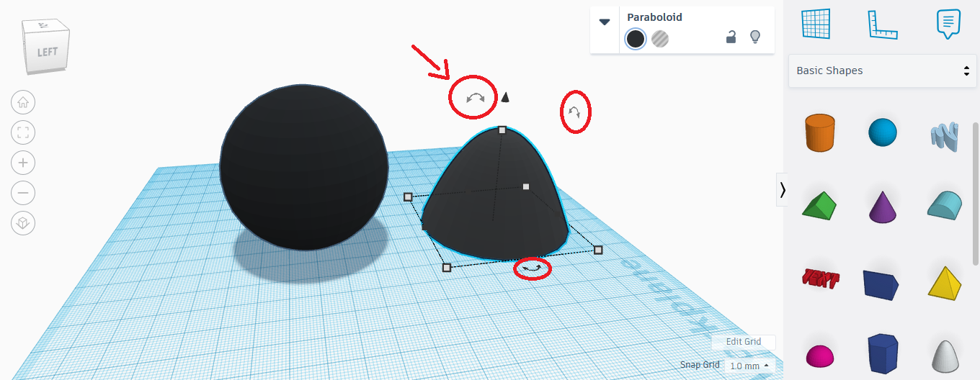Viewport: 980px width, 380px height.
Task: Pick the blue Sphere shape
Action: click(x=883, y=133)
